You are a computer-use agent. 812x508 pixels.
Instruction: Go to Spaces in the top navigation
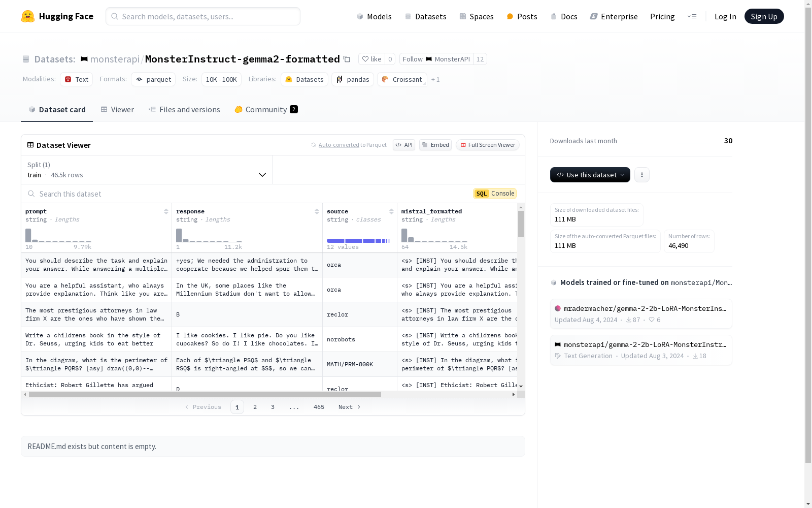pyautogui.click(x=477, y=16)
